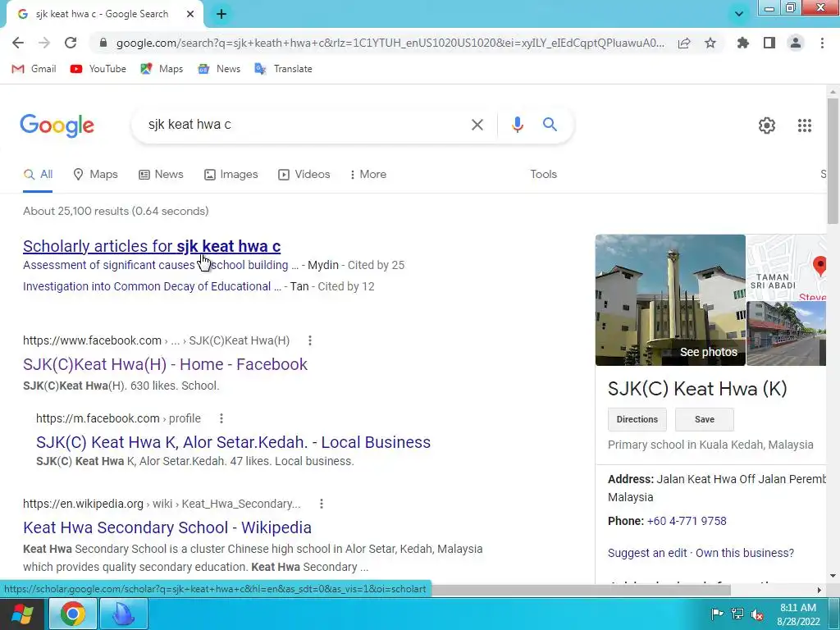840x630 pixels.
Task: Click Chrome icon in the taskbar
Action: [73, 614]
